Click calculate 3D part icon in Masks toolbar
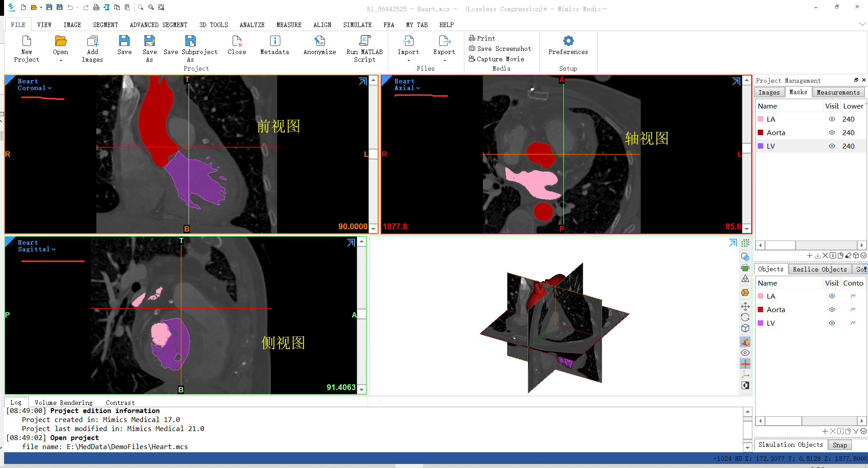The image size is (868, 468). tap(856, 255)
